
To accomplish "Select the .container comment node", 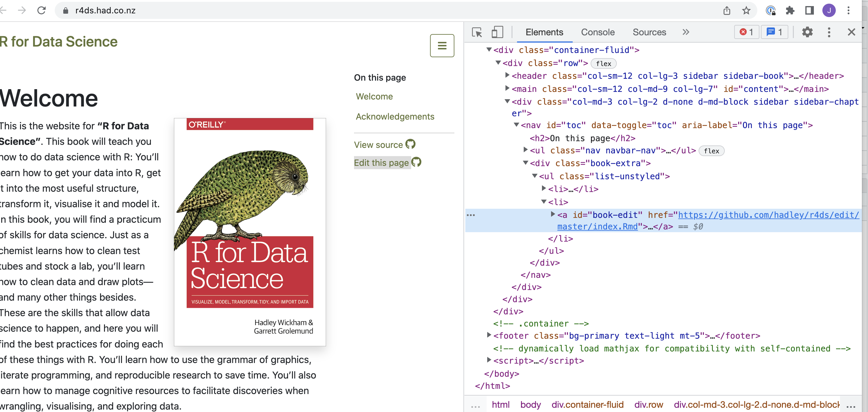I will point(541,324).
